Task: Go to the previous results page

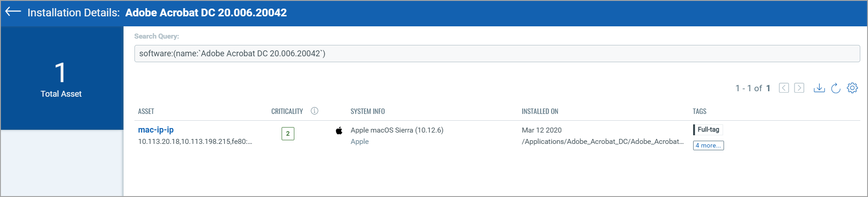Action: 784,88
